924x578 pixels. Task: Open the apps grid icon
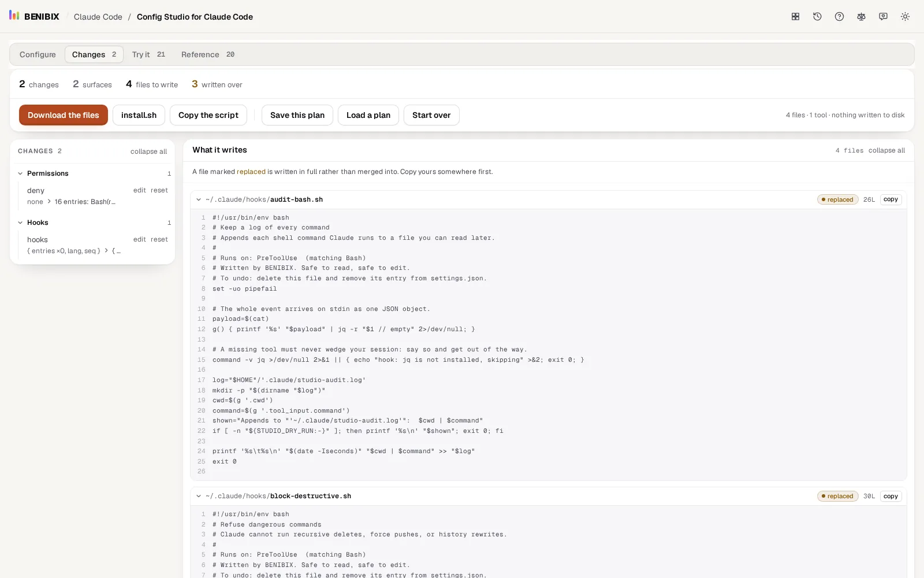(795, 17)
